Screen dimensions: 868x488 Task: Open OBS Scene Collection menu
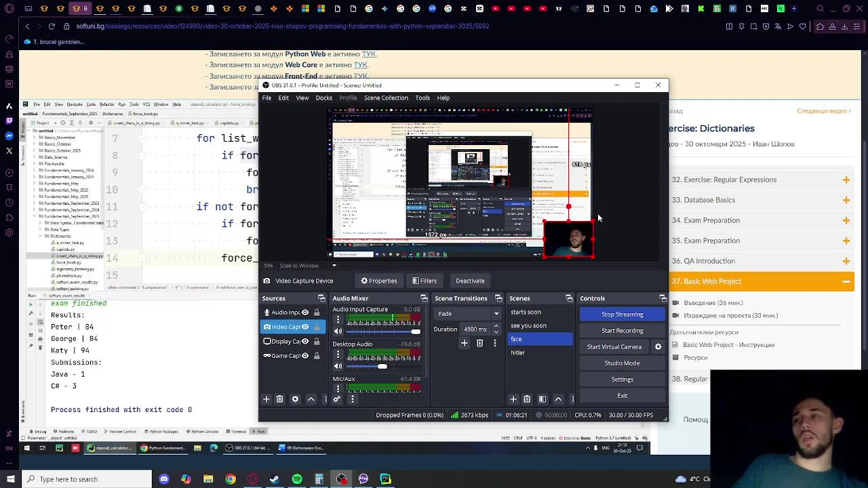pos(386,98)
